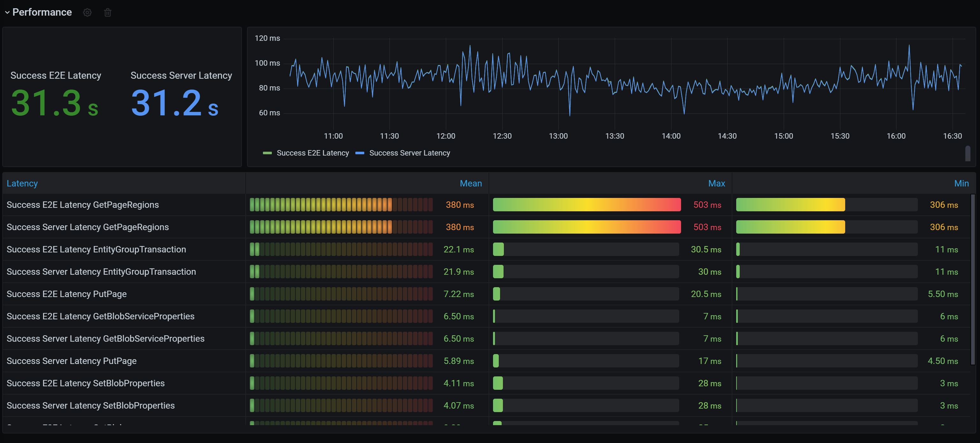Delete the Performance row with trash icon
Viewport: 980px width, 443px height.
coord(108,12)
